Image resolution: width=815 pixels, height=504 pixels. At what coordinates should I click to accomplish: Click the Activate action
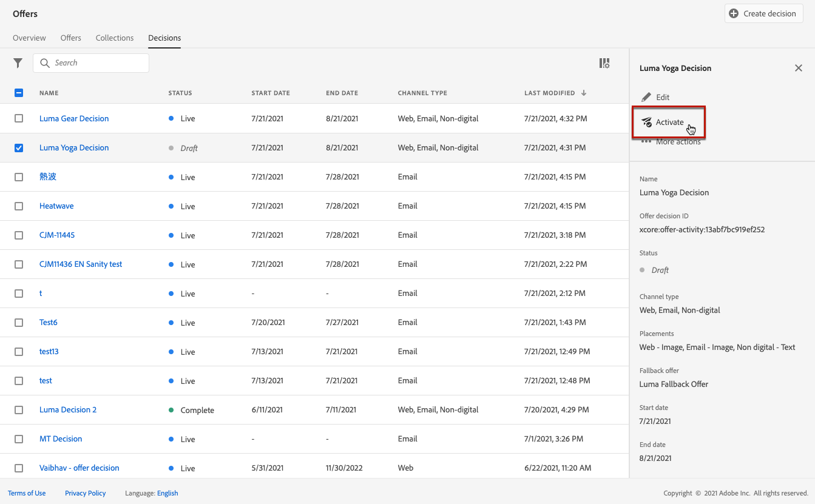(x=669, y=122)
